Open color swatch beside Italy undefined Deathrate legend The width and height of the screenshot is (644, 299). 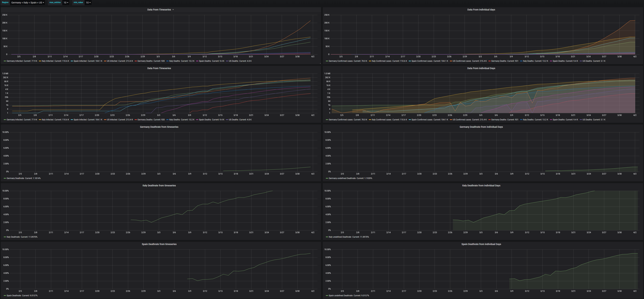pos(327,237)
